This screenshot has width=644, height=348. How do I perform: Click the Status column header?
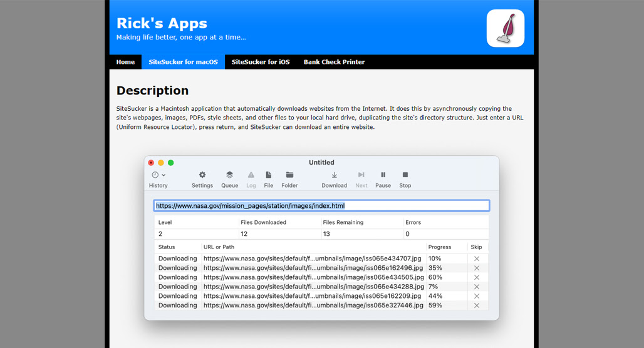[x=167, y=247]
